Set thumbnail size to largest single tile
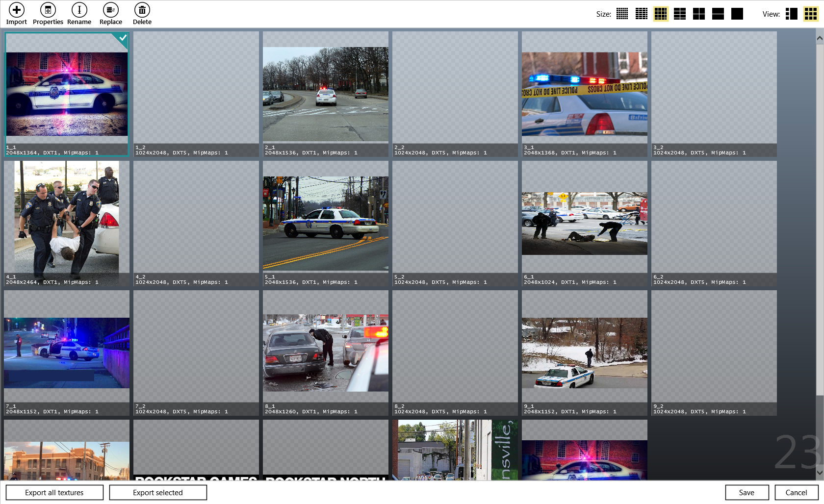Screen dimensions: 824x504 pyautogui.click(x=737, y=14)
